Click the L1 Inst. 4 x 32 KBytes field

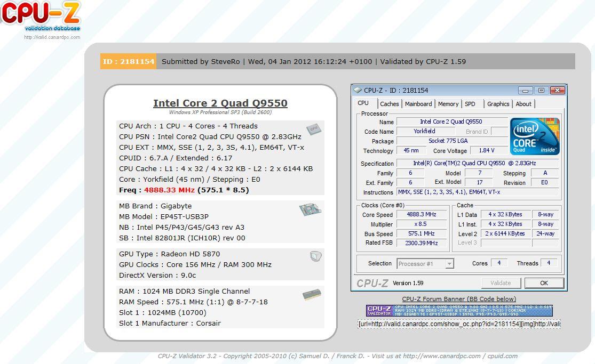tap(505, 224)
